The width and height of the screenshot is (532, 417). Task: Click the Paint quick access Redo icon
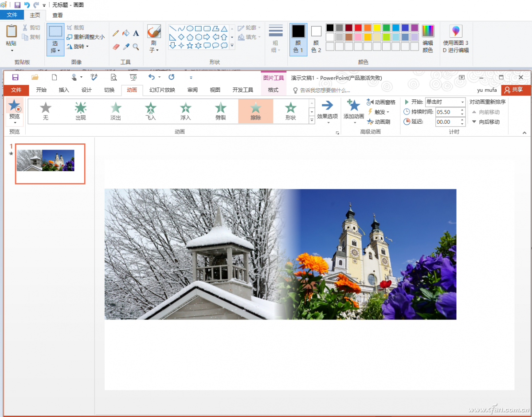(x=36, y=5)
